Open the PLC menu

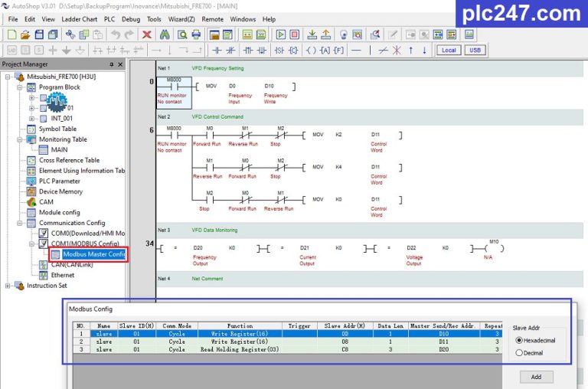point(109,19)
